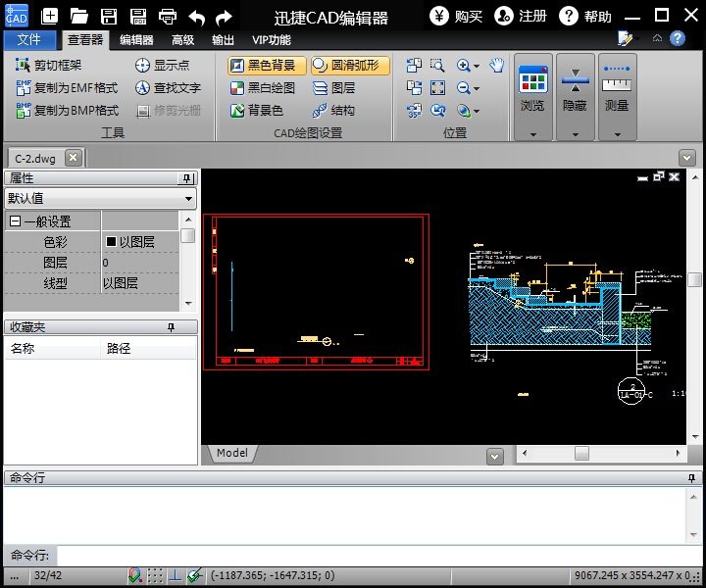Switch to the Editor ribbon tab
Viewport: 706px width, 588px height.
point(136,40)
